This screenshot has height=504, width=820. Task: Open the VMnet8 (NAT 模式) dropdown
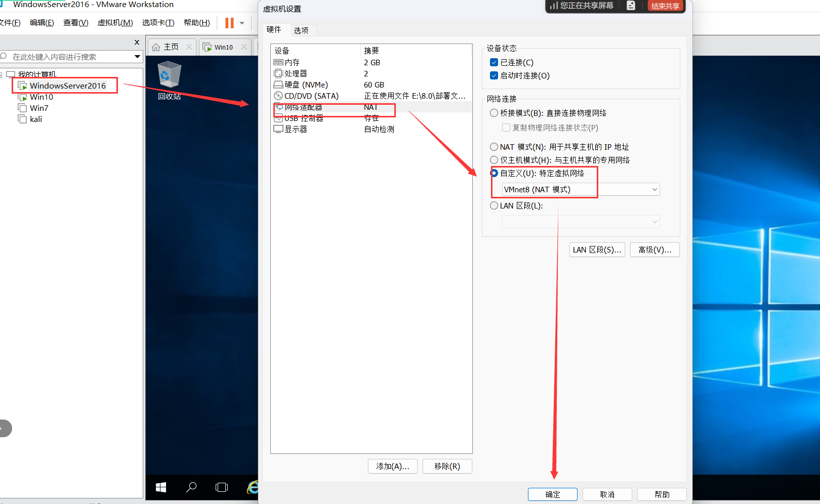tap(581, 189)
